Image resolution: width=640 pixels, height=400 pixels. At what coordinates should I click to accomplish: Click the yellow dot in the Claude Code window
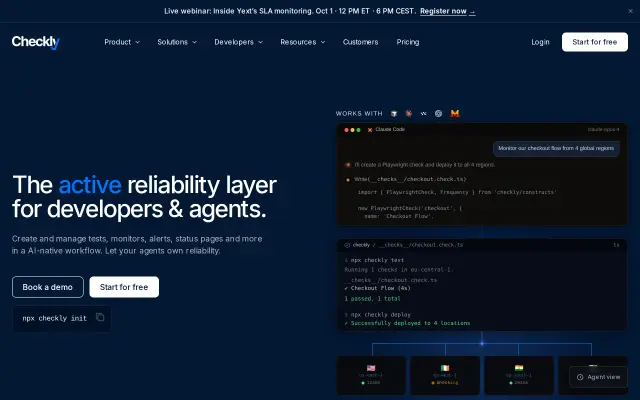[x=352, y=130]
